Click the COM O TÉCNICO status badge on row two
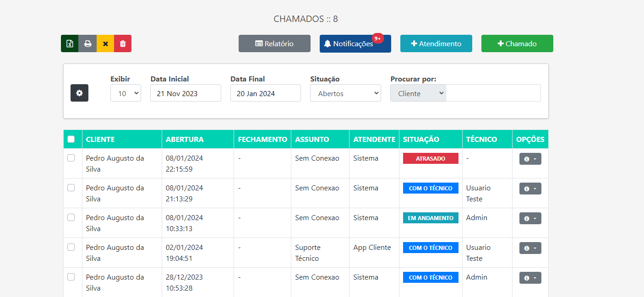The height and width of the screenshot is (297, 644). click(431, 188)
